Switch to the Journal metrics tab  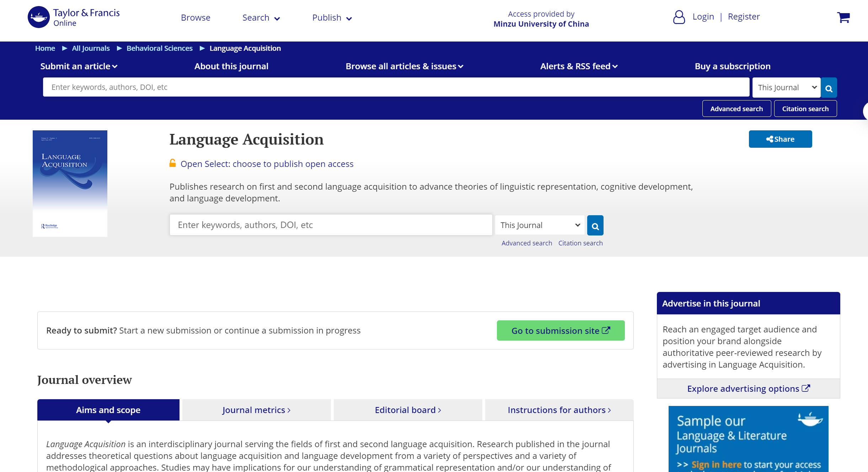click(x=256, y=410)
